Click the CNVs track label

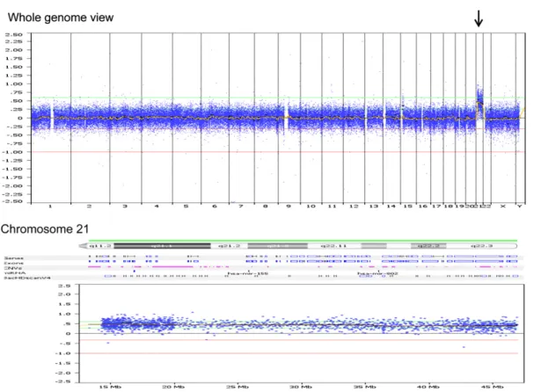[x=13, y=268]
